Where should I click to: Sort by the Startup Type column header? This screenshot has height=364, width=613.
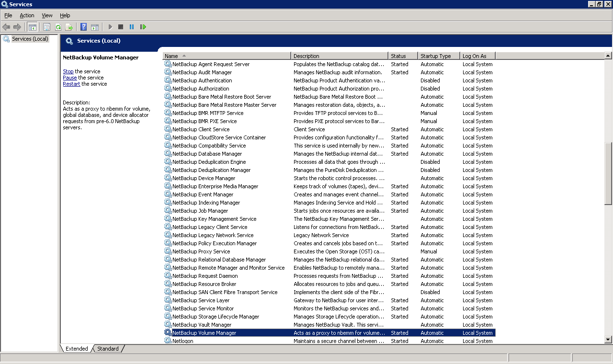(x=439, y=56)
